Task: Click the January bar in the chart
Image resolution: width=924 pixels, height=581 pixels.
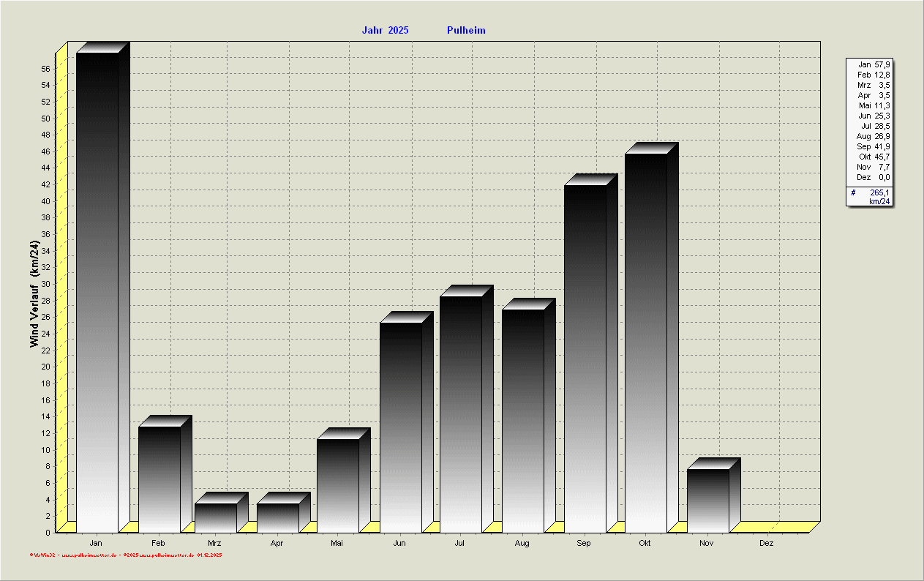Action: click(97, 293)
